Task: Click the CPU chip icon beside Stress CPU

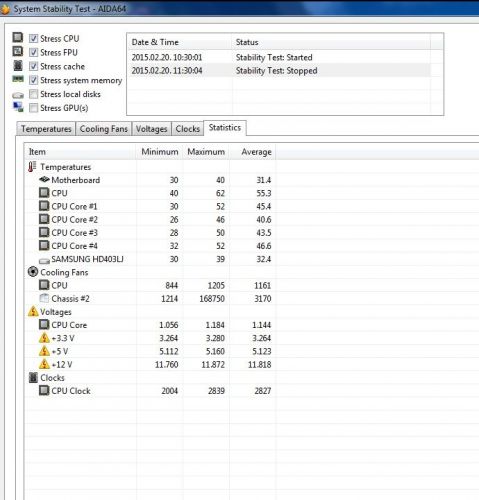Action: (x=18, y=37)
